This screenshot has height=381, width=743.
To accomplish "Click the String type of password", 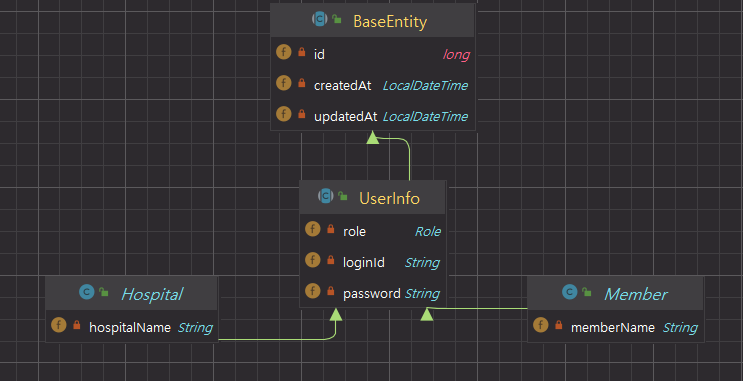I will (x=422, y=294).
